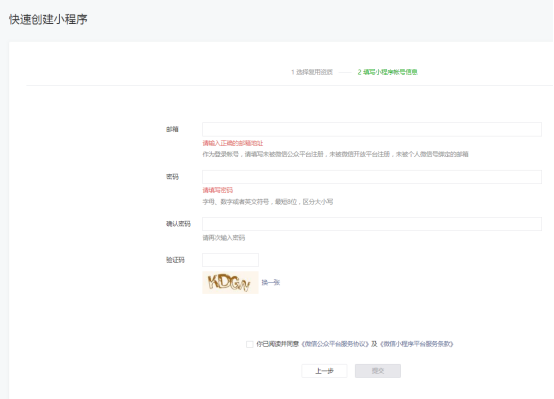Viewport: 554px width, 399px height.
Task: Go back with the 上一步 button
Action: pyautogui.click(x=324, y=371)
